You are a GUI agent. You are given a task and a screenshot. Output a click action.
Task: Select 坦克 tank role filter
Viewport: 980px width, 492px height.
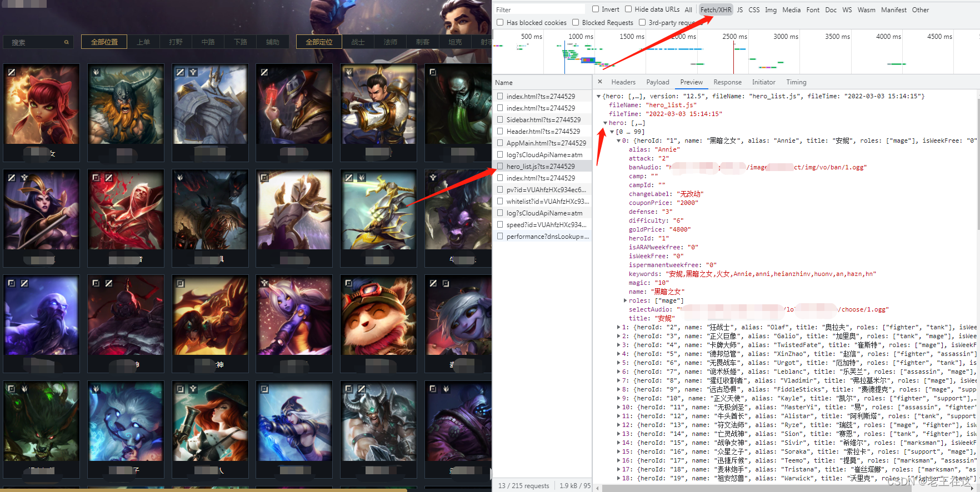pyautogui.click(x=454, y=42)
